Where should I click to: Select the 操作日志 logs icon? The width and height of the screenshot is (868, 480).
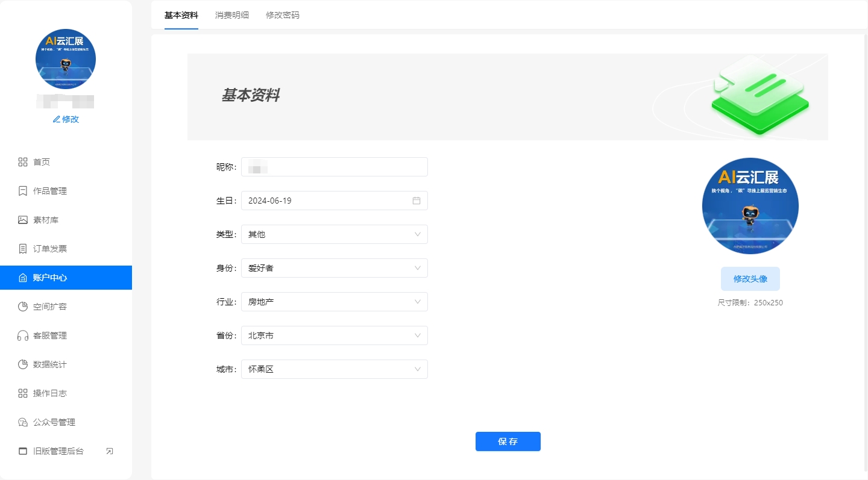click(20, 393)
